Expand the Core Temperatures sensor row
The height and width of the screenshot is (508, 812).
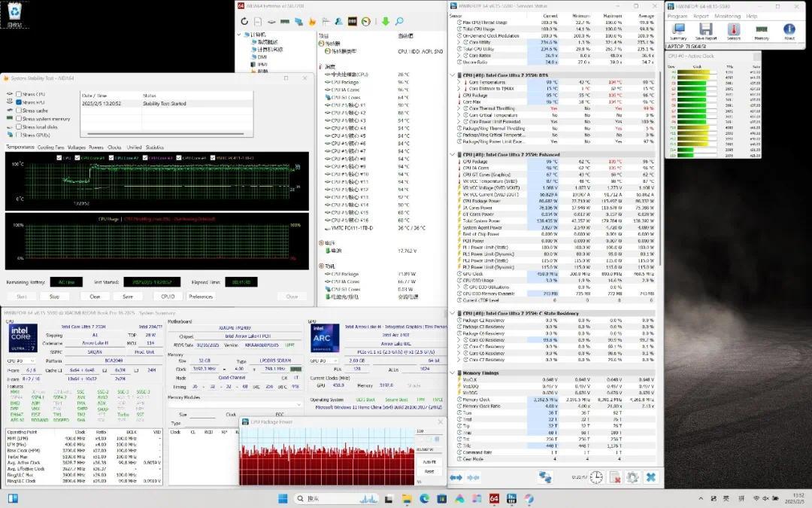(x=459, y=82)
